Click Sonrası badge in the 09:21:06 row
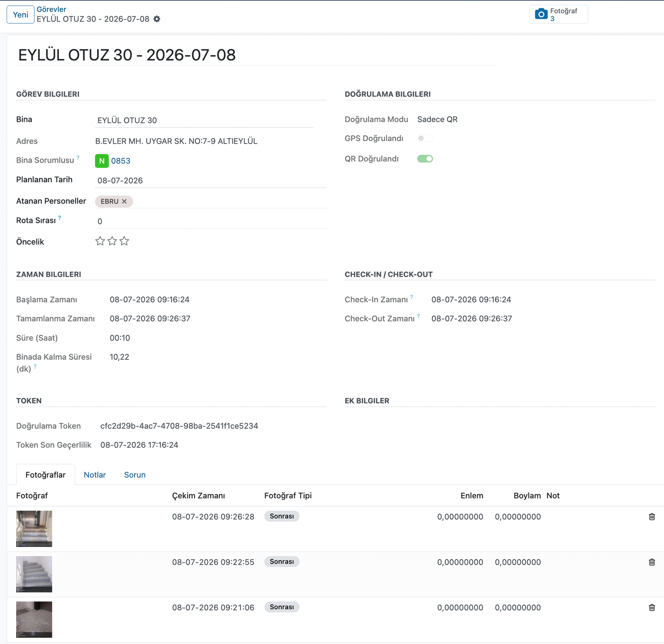The image size is (664, 644). 282,607
